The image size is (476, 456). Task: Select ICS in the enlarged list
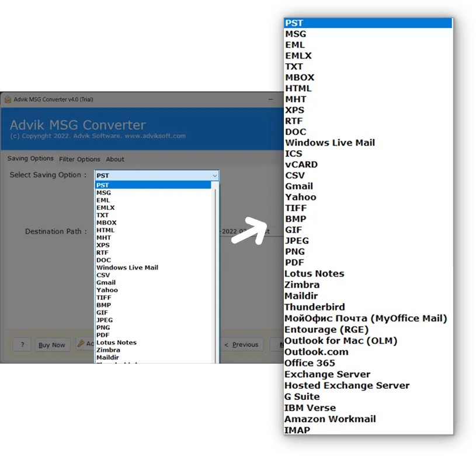(x=294, y=154)
